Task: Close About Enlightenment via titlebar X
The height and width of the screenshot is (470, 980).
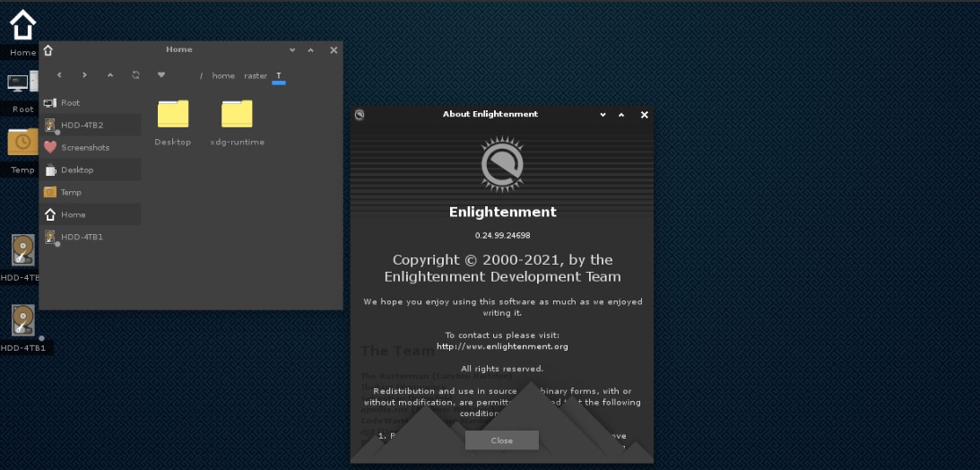Action: (645, 115)
